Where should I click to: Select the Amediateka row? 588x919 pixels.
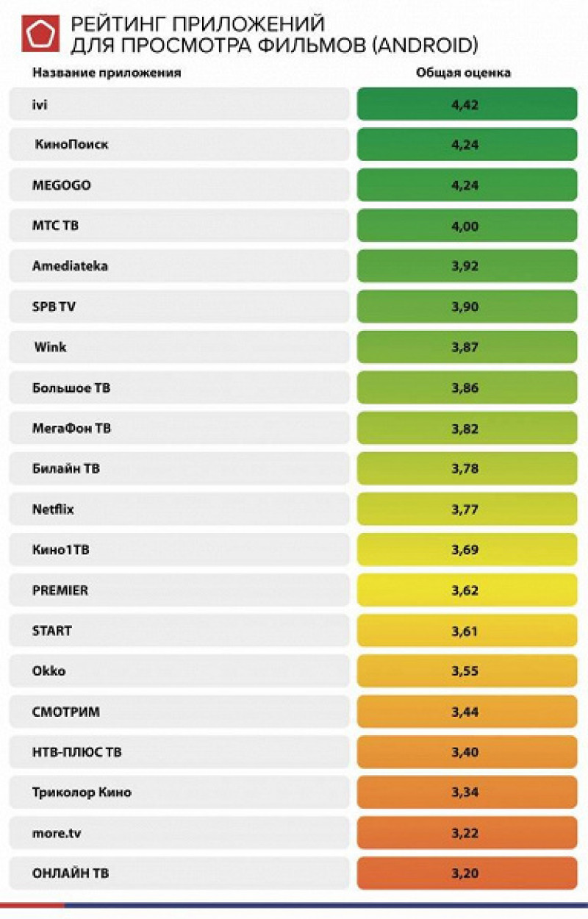click(179, 266)
